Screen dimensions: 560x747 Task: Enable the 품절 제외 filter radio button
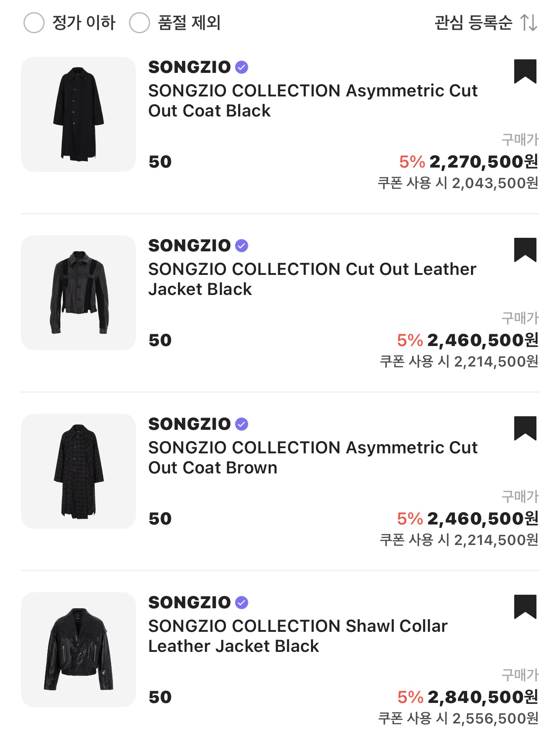coord(140,23)
